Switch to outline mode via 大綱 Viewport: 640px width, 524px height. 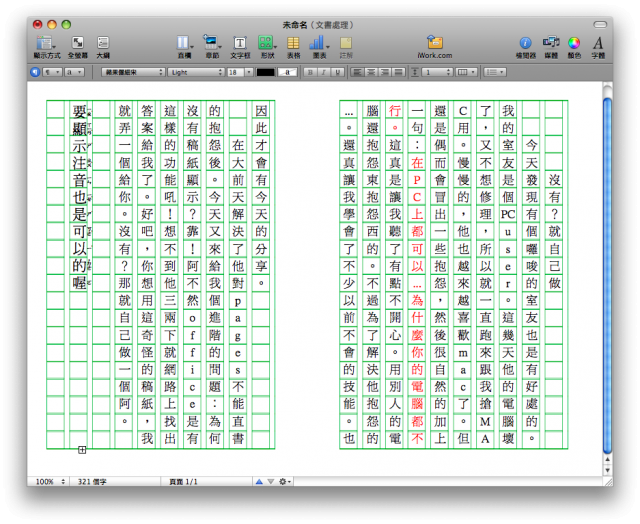point(103,47)
